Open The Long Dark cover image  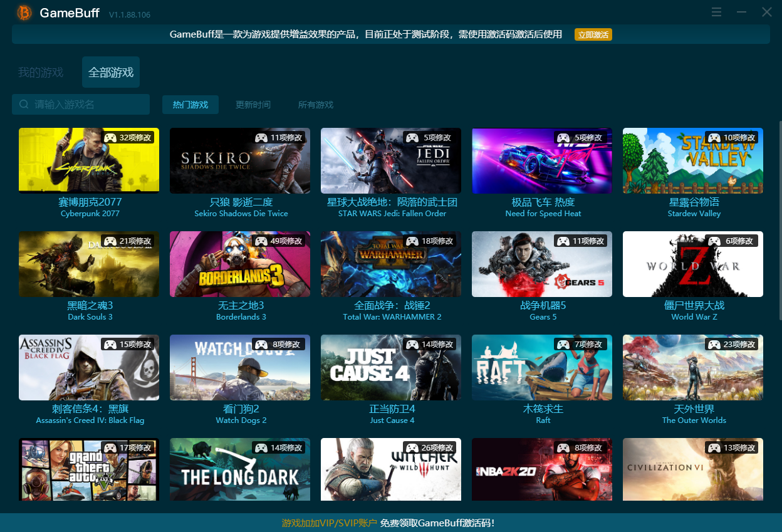(240, 470)
